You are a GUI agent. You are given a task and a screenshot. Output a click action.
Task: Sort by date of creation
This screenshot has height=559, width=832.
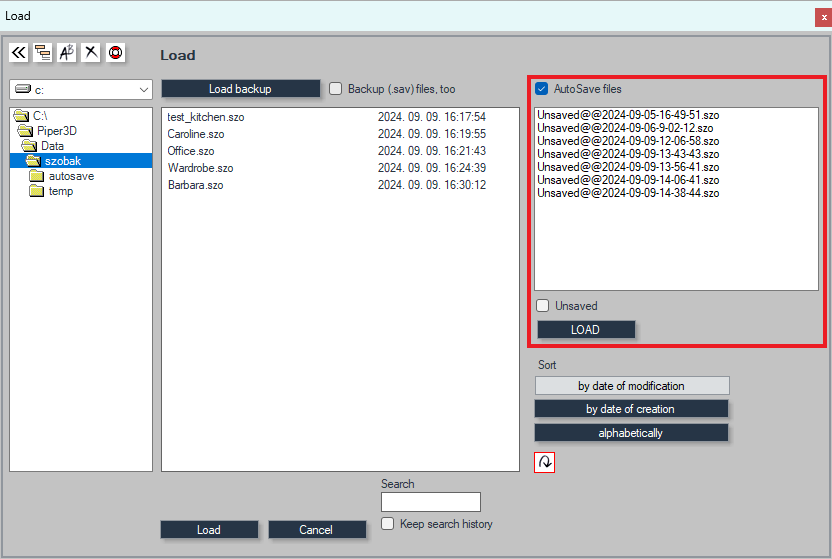pos(631,409)
